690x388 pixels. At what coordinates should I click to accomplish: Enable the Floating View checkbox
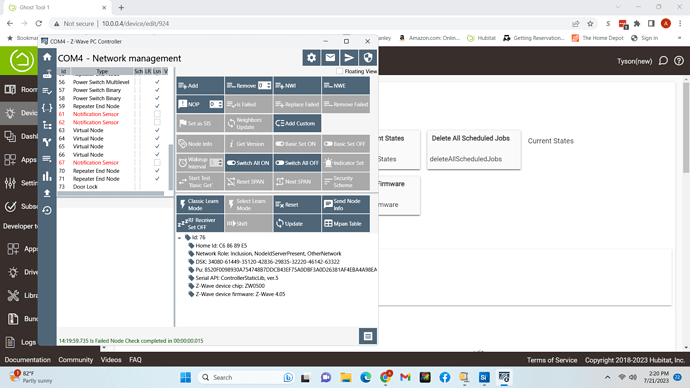pos(339,71)
